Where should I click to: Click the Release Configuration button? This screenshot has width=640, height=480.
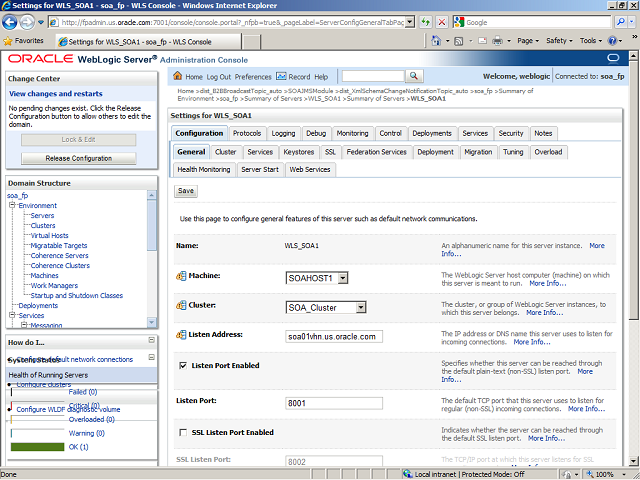point(78,158)
